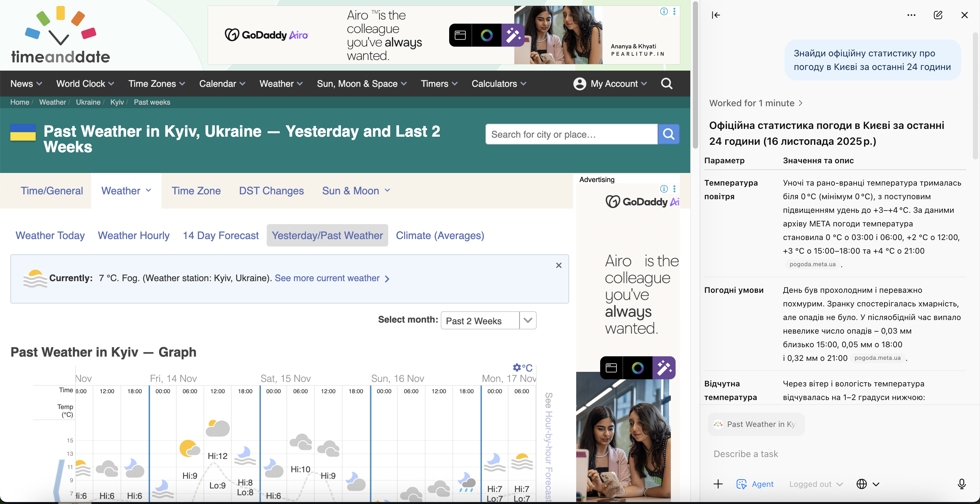Open the World Clock menu
Screen dimensions: 980x504
[x=85, y=84]
